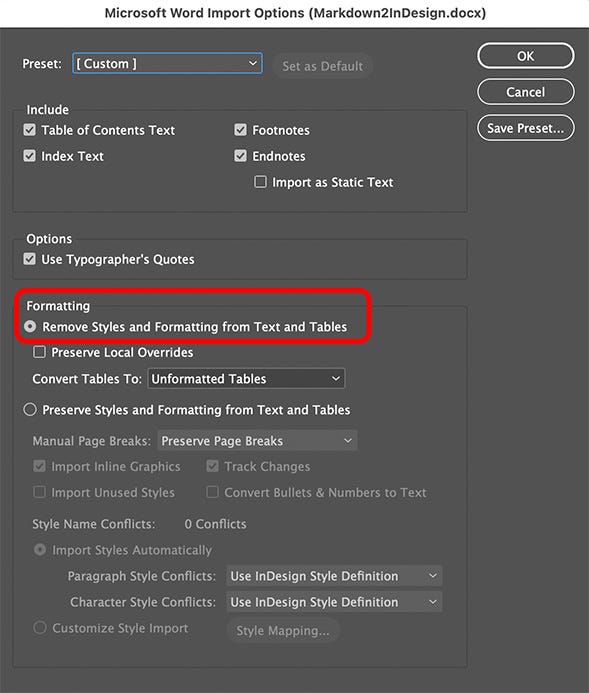Click the Options section heading
Image resolution: width=589 pixels, height=693 pixels.
pyautogui.click(x=49, y=239)
